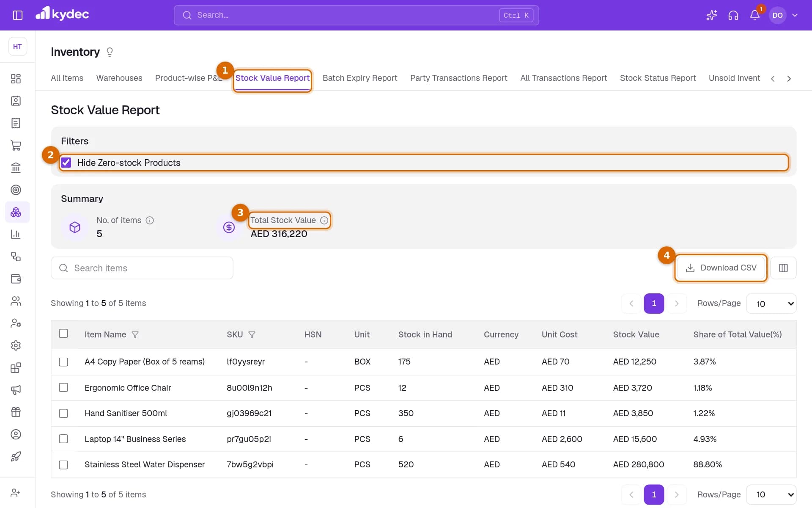Click the kydec logo
Viewport: 812px width, 508px height.
(x=62, y=14)
